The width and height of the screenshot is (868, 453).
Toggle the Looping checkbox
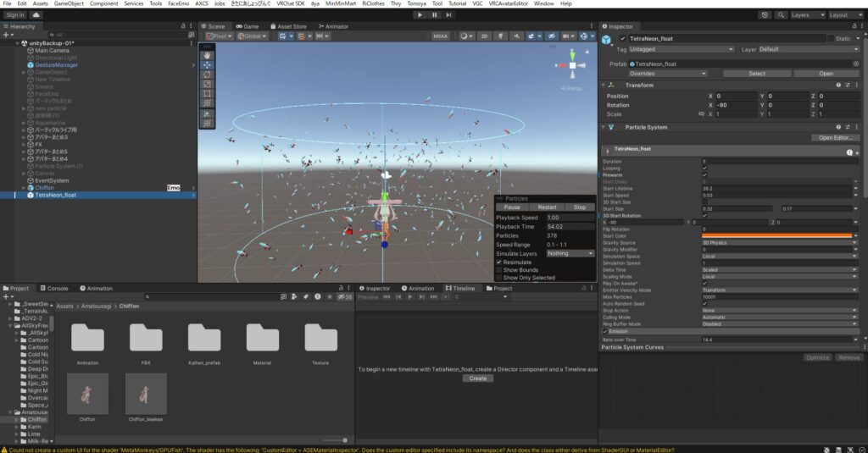(705, 168)
